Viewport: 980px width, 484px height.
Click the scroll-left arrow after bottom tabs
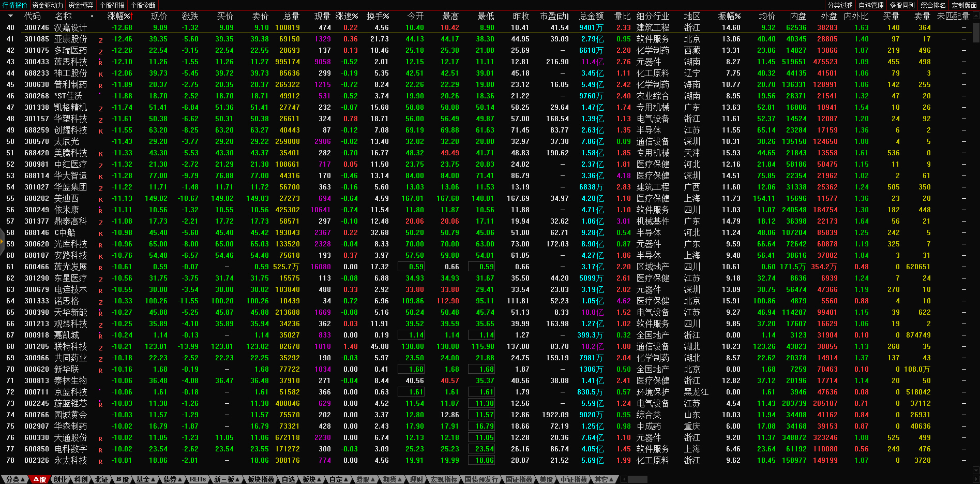[624, 479]
